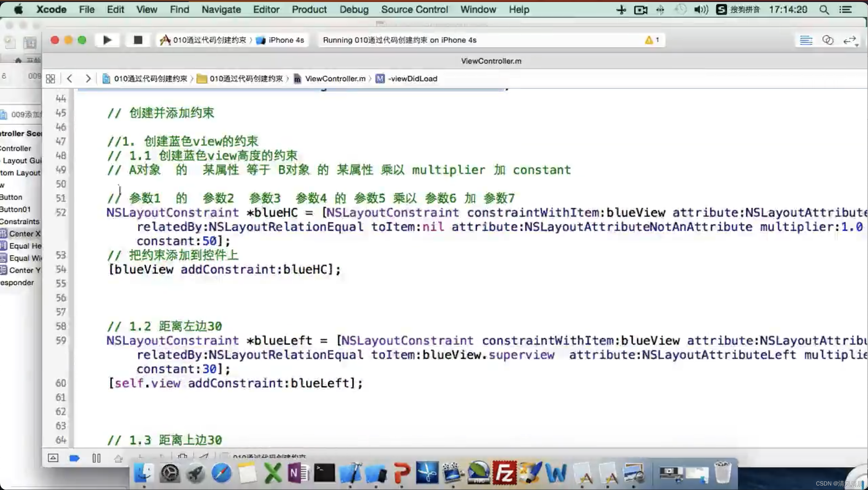868x490 pixels.
Task: Click the warning triangle issue indicator
Action: pyautogui.click(x=649, y=40)
